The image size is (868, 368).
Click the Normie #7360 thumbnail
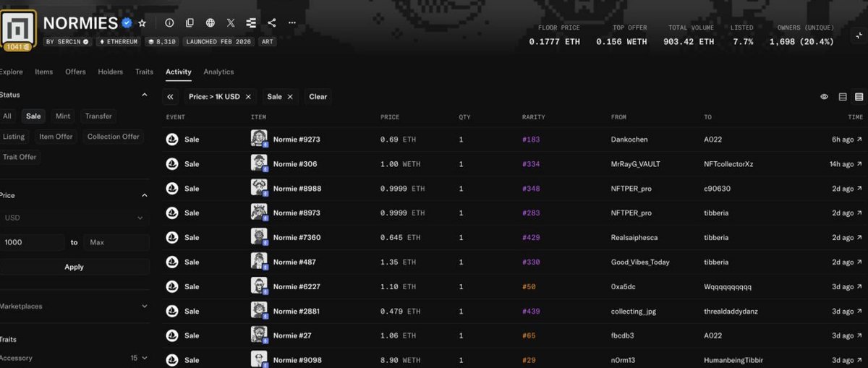(259, 237)
